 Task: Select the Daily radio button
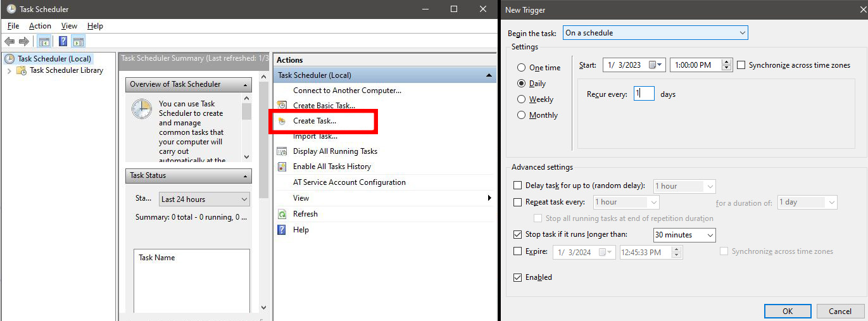[x=522, y=83]
